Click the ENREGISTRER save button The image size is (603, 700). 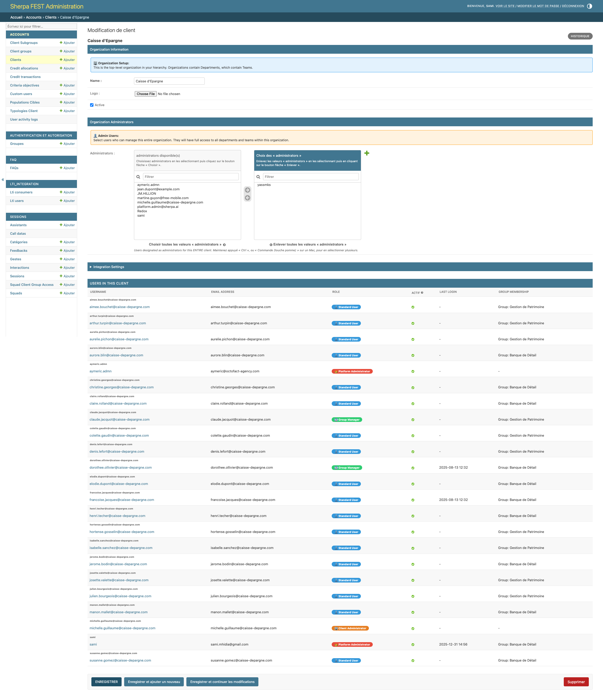tap(106, 682)
